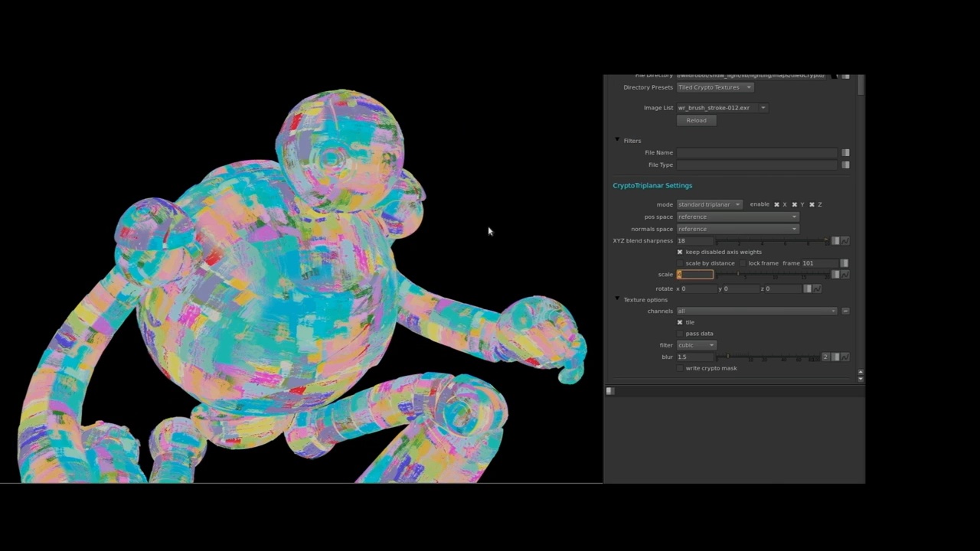Disable the X axis enable checkbox

coord(776,205)
